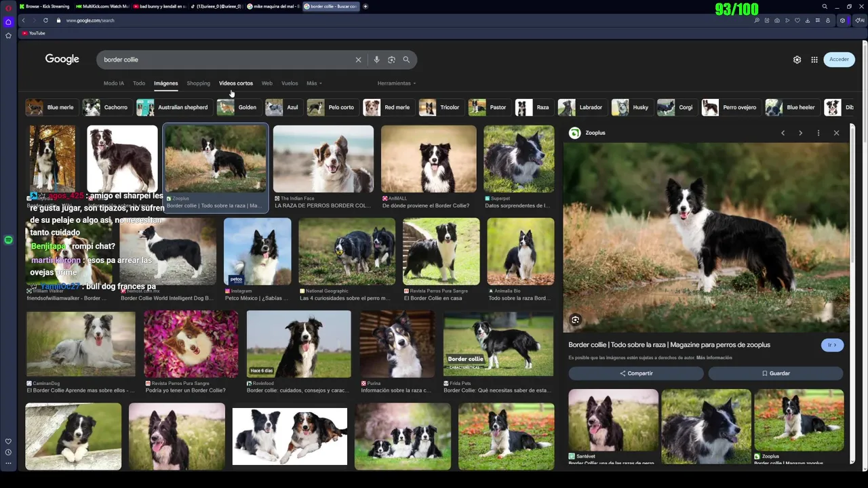Open National Geographic border collies thumbnail
The height and width of the screenshot is (488, 868).
click(347, 251)
